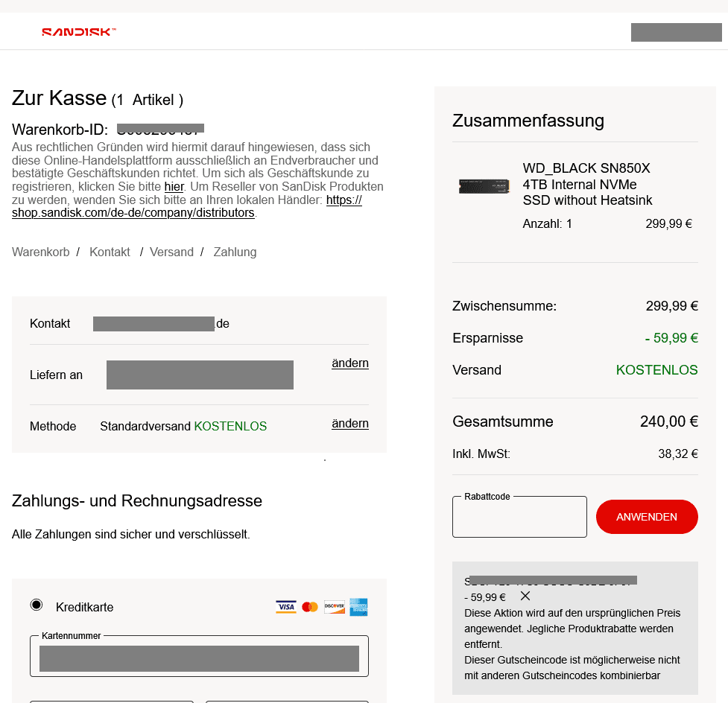
Task: Go to the Versand breadcrumb step
Action: coord(171,252)
